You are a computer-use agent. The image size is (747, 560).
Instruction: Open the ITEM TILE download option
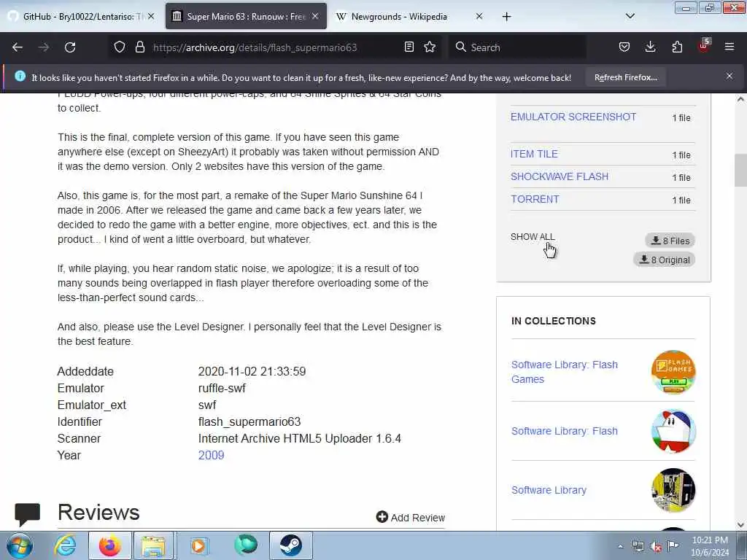(534, 154)
